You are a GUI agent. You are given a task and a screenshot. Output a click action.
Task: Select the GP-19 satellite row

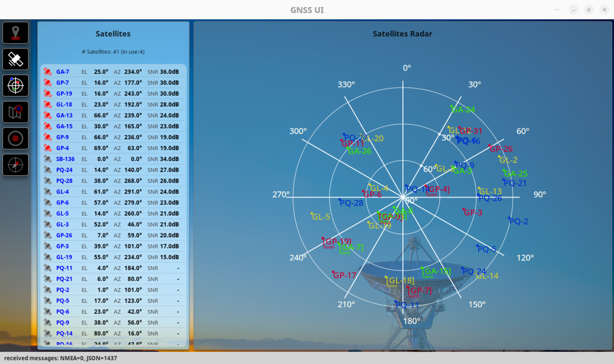pyautogui.click(x=113, y=94)
